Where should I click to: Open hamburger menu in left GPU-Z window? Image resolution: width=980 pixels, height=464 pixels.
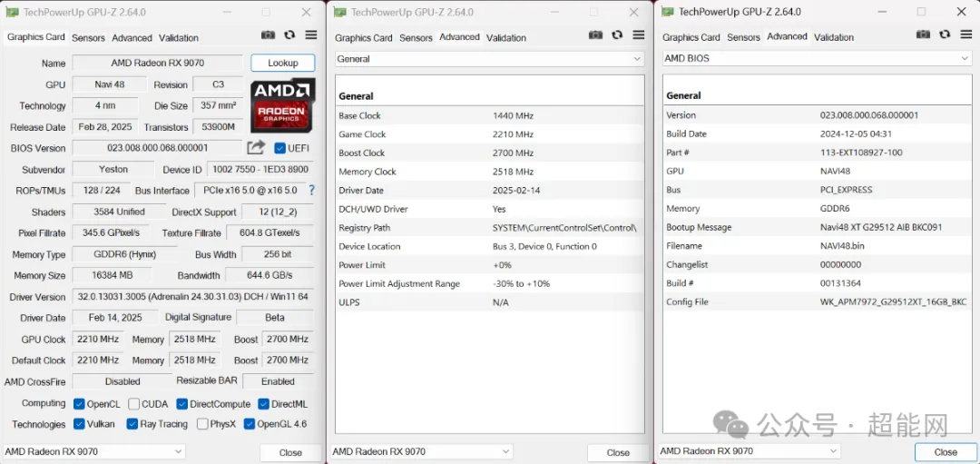coord(310,35)
